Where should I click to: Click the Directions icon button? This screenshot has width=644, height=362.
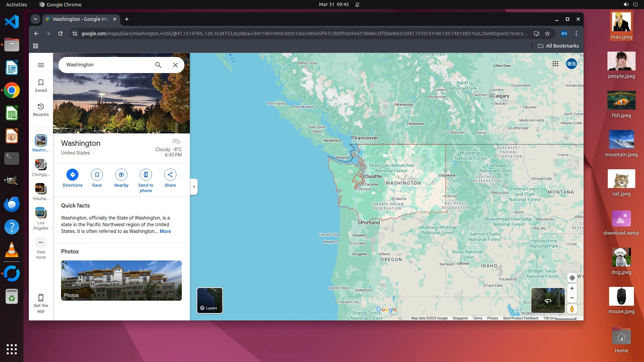coord(72,175)
